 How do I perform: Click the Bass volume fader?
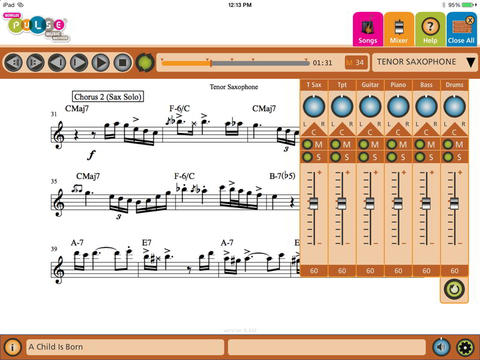coord(426,203)
